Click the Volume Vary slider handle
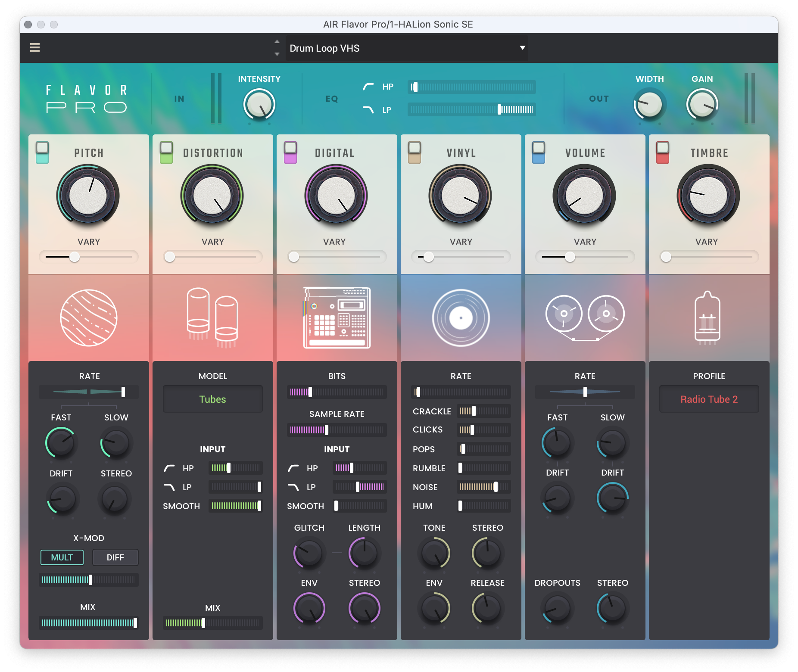The height and width of the screenshot is (672, 798). pyautogui.click(x=570, y=257)
